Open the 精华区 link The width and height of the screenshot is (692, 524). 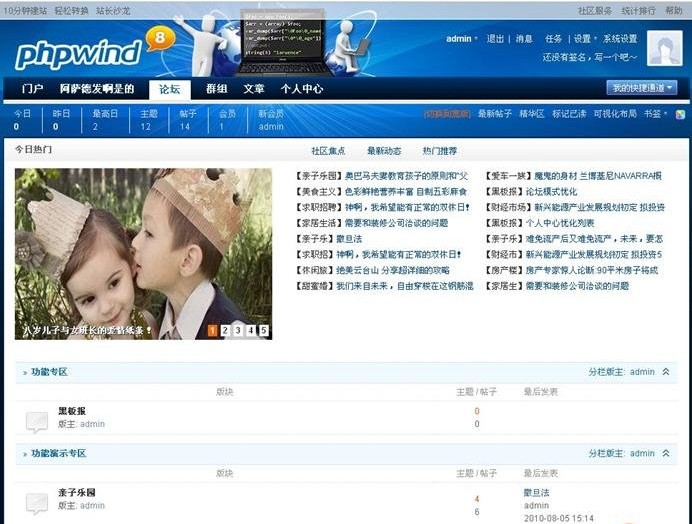click(x=532, y=114)
